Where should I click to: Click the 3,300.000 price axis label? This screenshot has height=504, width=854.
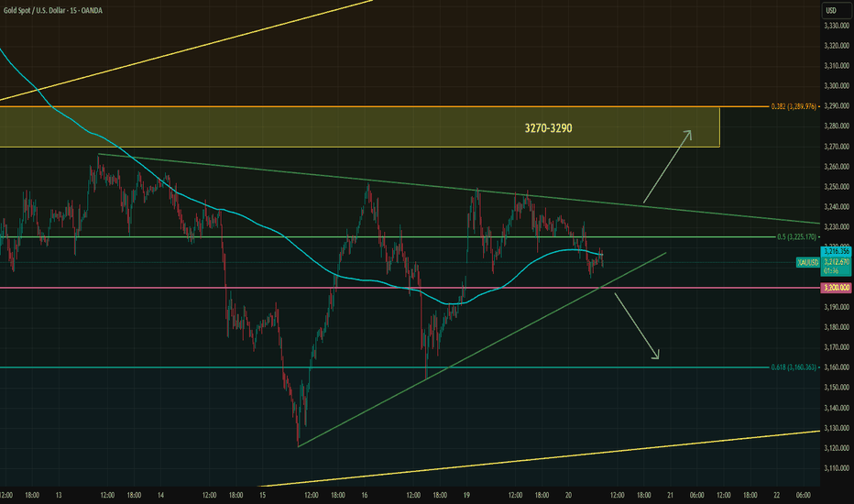coord(836,86)
